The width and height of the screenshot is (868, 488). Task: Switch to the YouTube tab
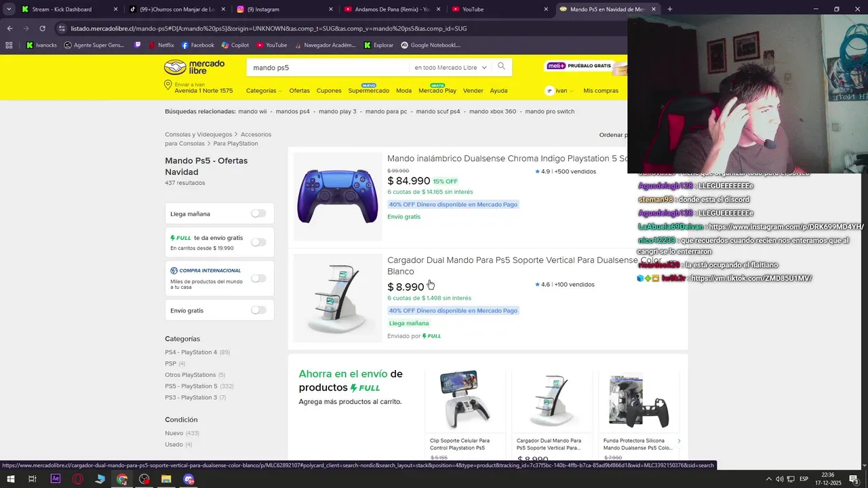click(500, 9)
